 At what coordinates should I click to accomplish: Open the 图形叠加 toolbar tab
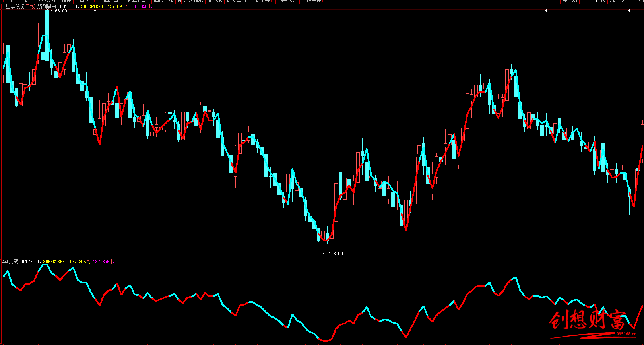pyautogui.click(x=163, y=1)
